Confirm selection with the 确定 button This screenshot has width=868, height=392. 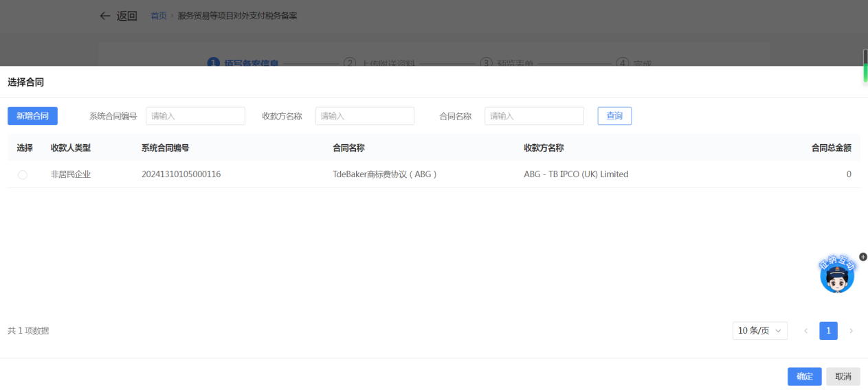[x=804, y=376]
